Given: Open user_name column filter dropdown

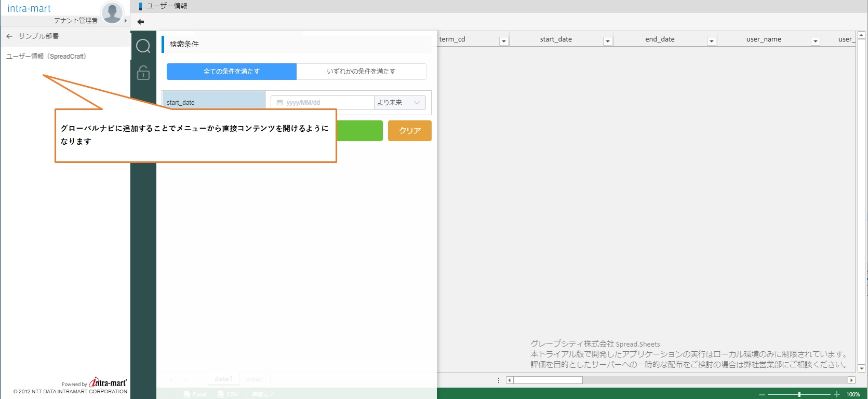Looking at the screenshot, I should point(815,42).
